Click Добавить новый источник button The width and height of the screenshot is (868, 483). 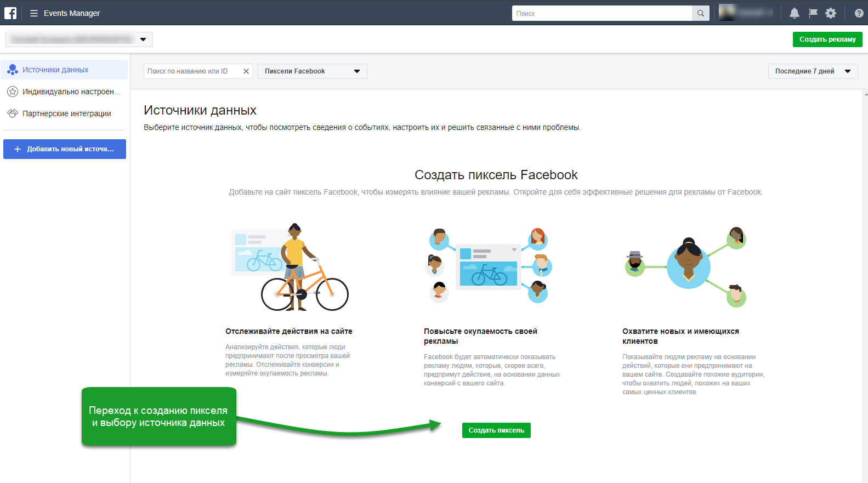[65, 149]
